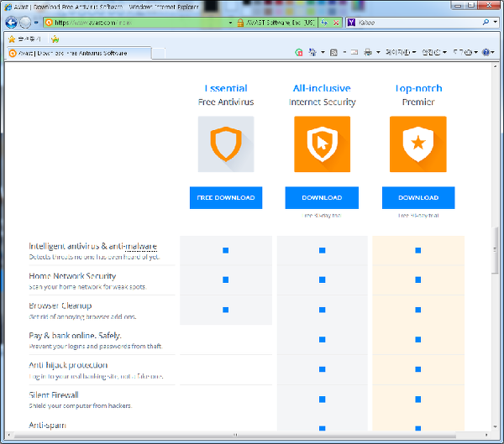This screenshot has width=504, height=444.
Task: Click 'Internet Security' subtitle text
Action: (322, 102)
